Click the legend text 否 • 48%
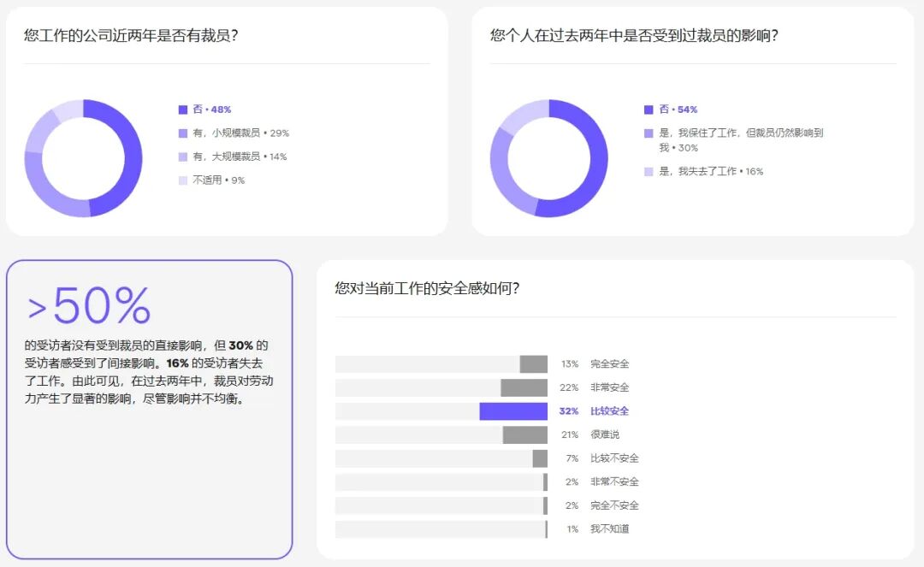Image resolution: width=924 pixels, height=567 pixels. tap(212, 109)
